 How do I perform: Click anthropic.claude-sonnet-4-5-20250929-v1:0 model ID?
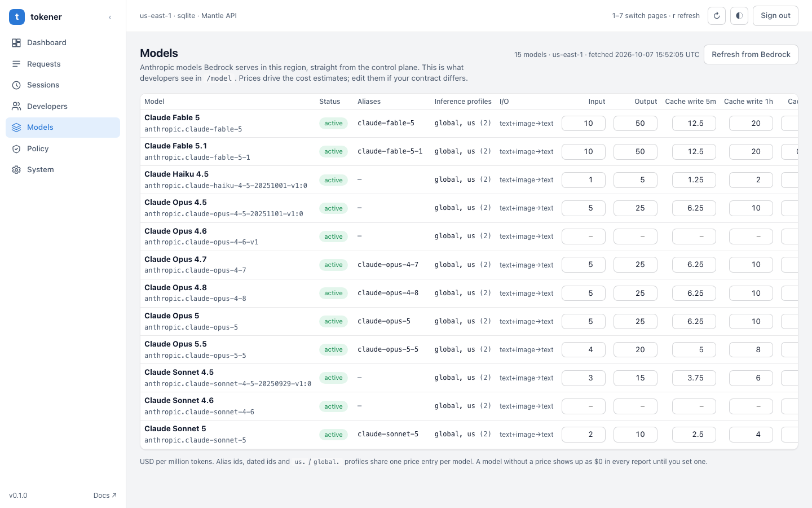click(228, 384)
